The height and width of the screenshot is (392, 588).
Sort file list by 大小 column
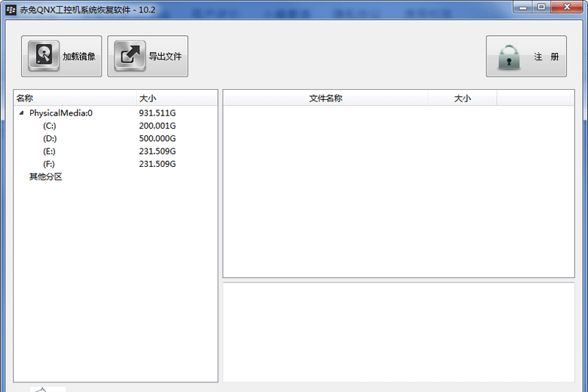(462, 98)
